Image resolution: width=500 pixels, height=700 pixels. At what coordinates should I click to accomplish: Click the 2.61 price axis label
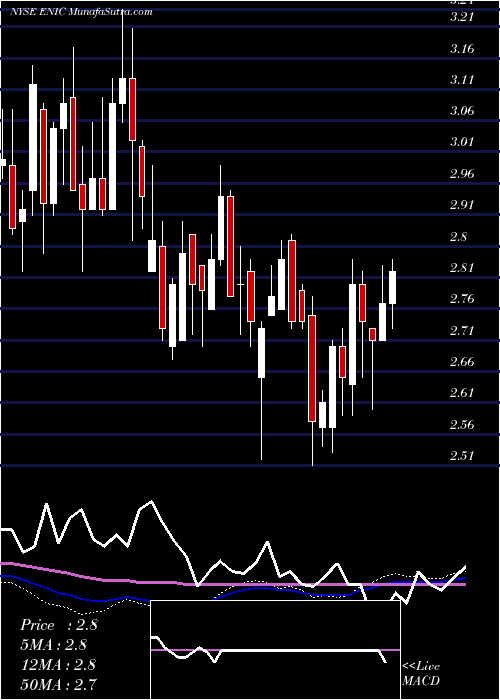tap(462, 393)
